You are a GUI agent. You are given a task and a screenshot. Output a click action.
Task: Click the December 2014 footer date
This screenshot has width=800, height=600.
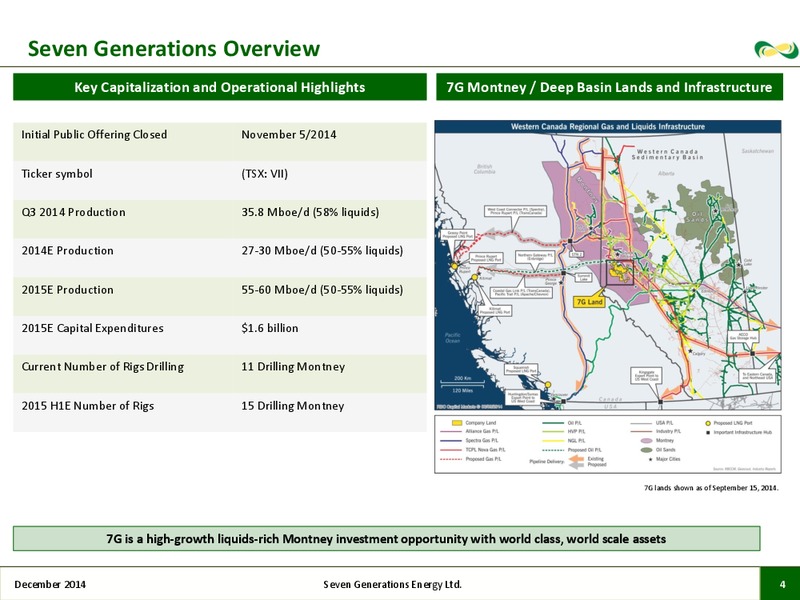click(50, 584)
